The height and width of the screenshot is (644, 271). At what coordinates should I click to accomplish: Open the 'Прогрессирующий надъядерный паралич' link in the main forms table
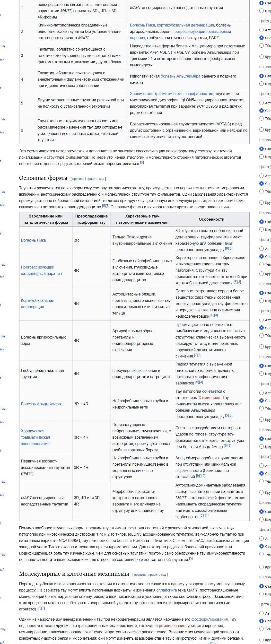point(41,270)
